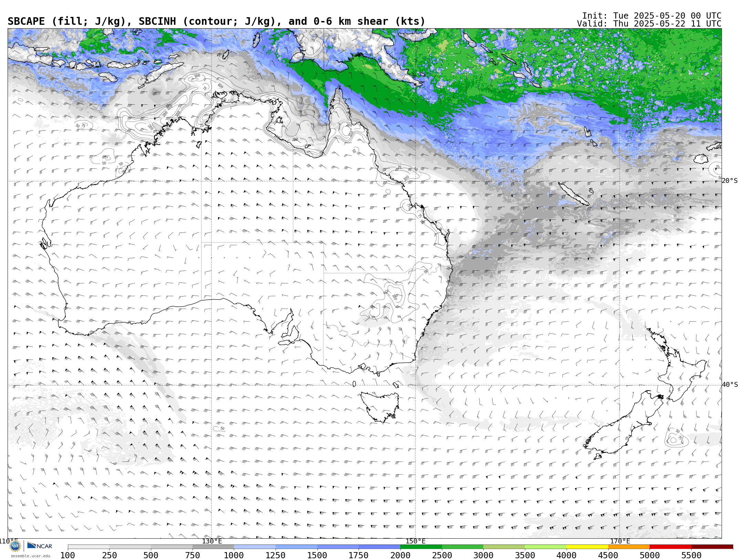Click the "130°E" longitude label
744x560 pixels.
(x=212, y=541)
